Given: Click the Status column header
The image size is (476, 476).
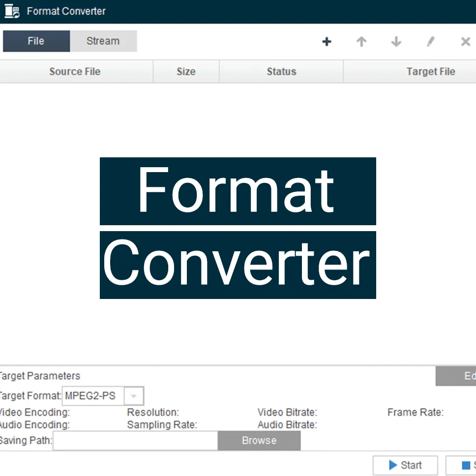Looking at the screenshot, I should coord(281,72).
